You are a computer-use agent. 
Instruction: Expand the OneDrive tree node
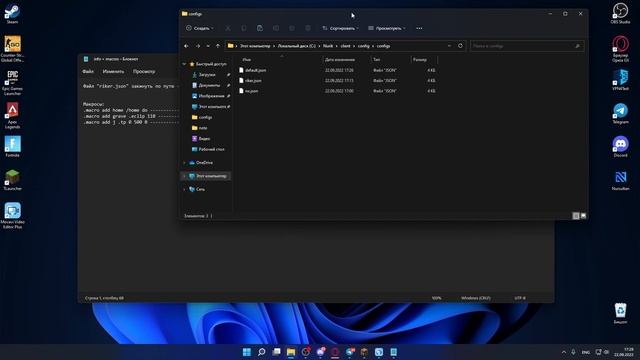pyautogui.click(x=184, y=162)
